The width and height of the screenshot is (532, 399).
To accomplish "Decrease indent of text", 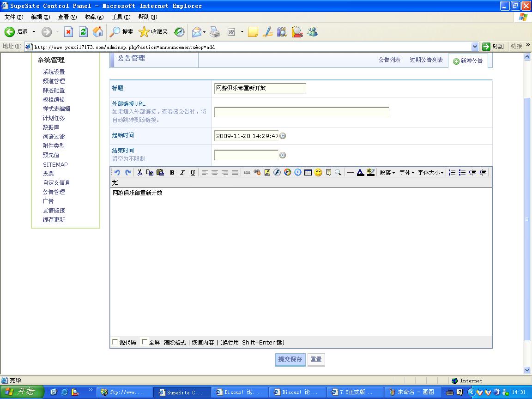I will coord(472,172).
